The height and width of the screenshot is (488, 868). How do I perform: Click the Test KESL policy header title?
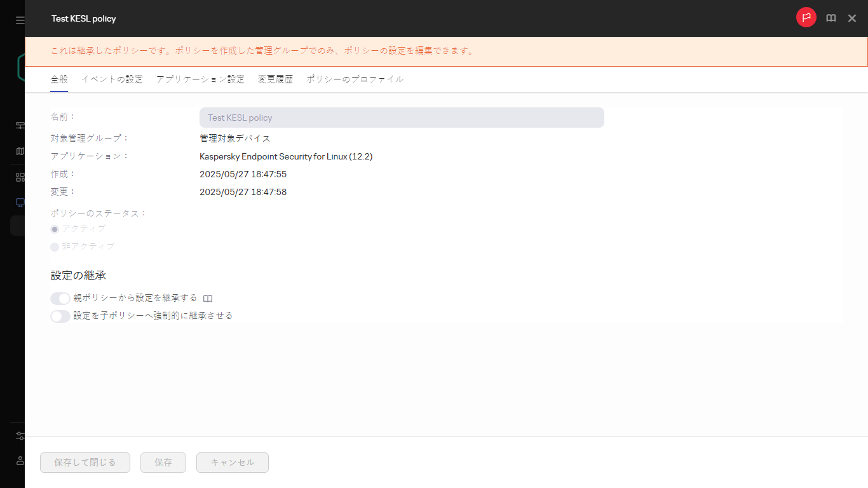[x=84, y=18]
